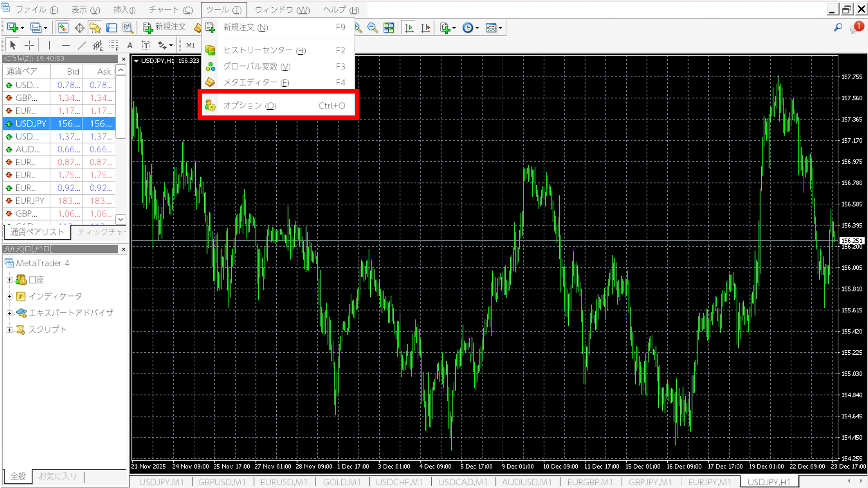Toggle the chart auto scroll icon
This screenshot has height=488, width=868.
tap(409, 28)
